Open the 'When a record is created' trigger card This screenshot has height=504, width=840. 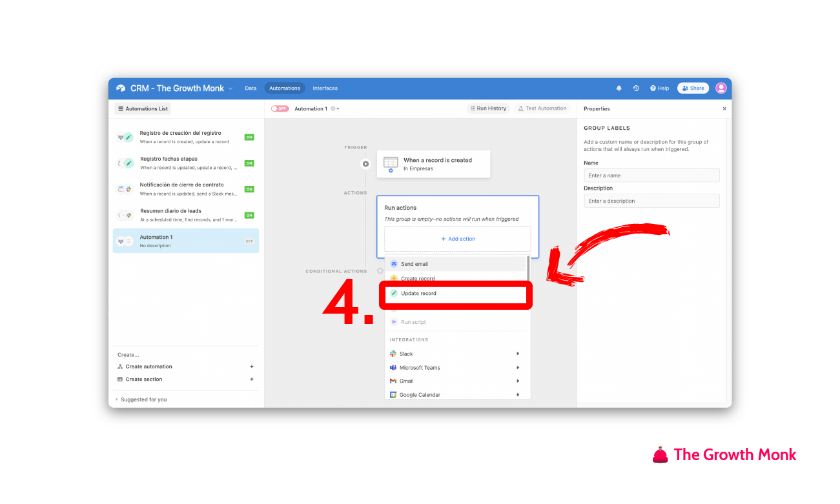click(433, 164)
